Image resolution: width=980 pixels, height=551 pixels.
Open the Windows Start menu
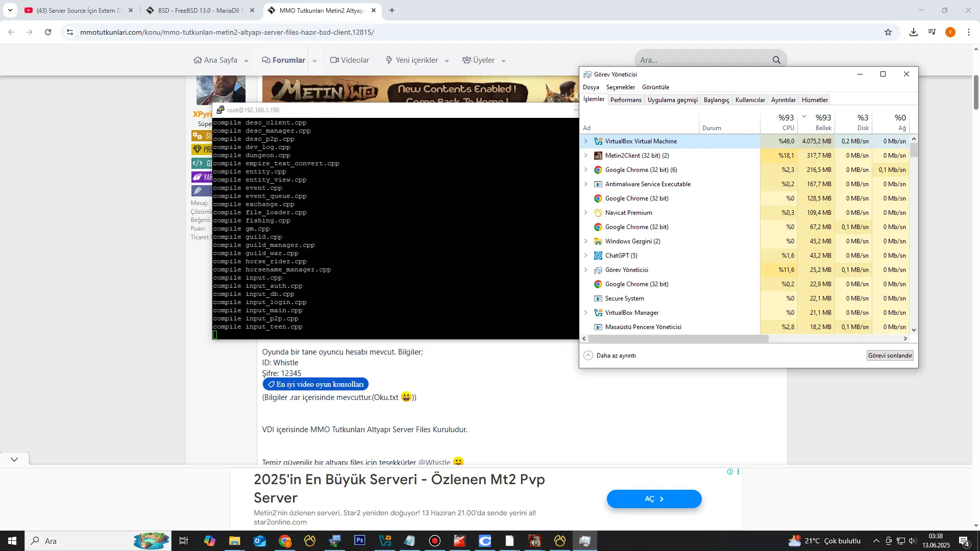point(12,541)
